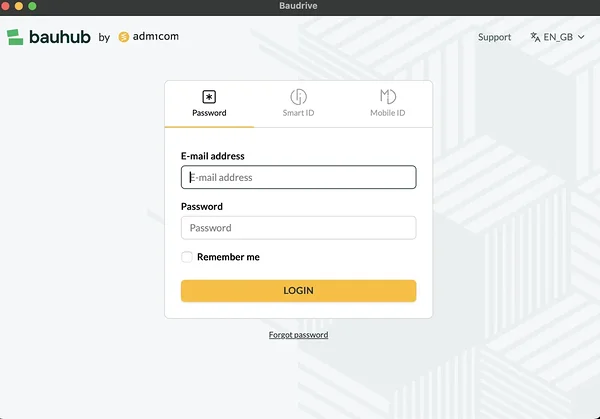
Task: Click the translate language icon
Action: point(536,37)
